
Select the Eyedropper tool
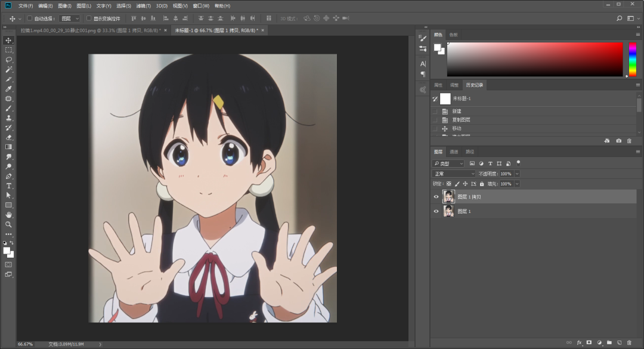pos(8,89)
